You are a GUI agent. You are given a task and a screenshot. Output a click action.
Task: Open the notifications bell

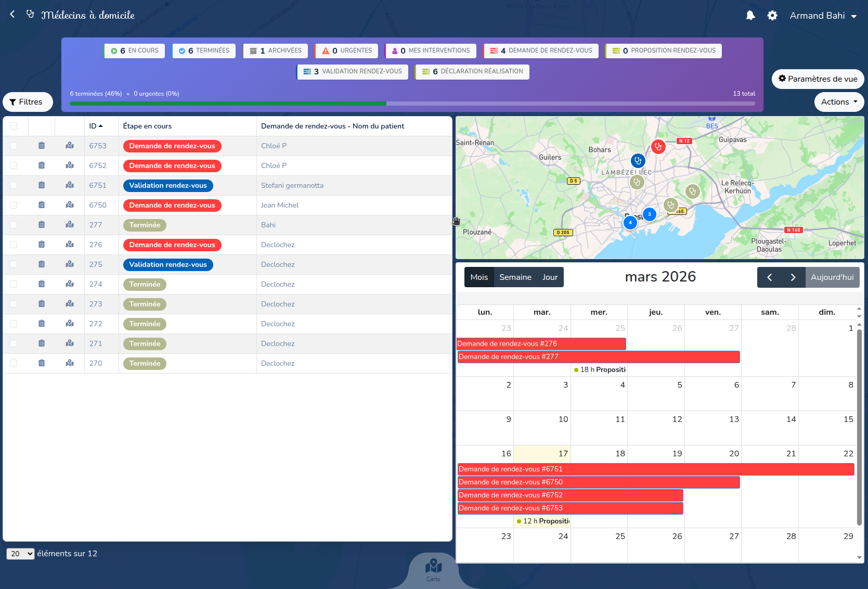[x=750, y=16]
